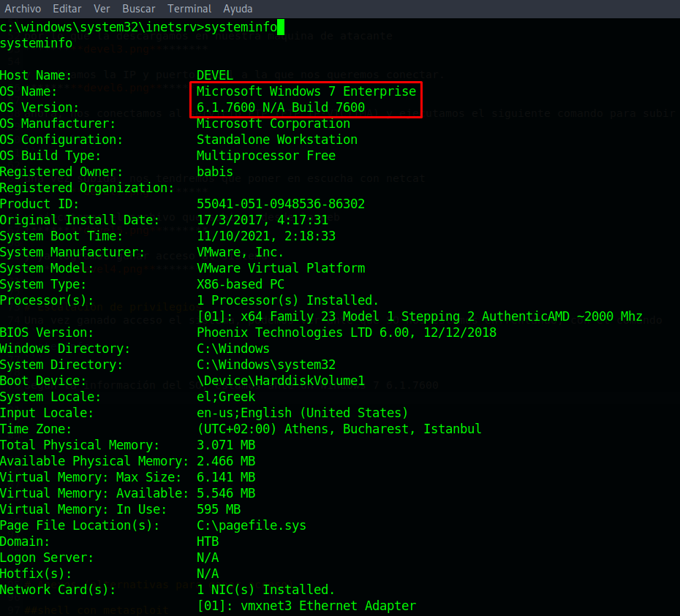680x616 pixels.
Task: Open the Buscar menu
Action: pos(138,9)
